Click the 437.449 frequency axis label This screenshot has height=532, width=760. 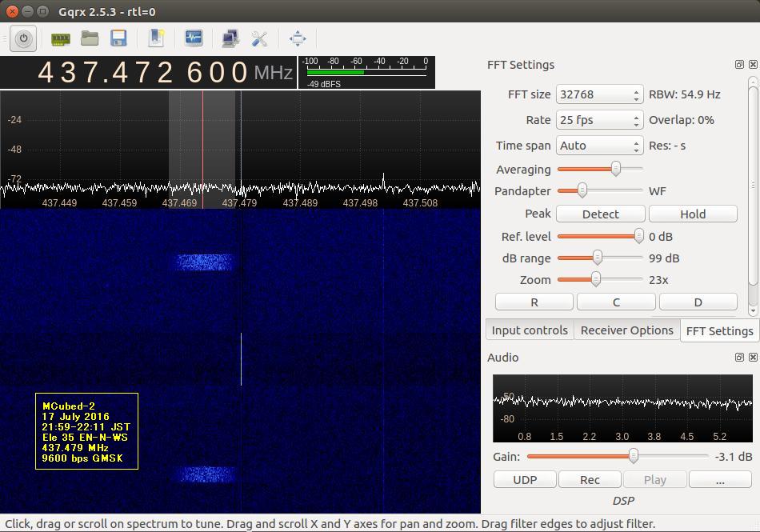coord(59,203)
